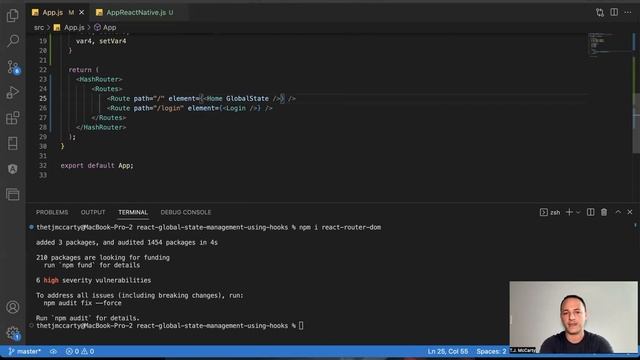Click the webcam video overlay
640x360 pixels.
(573, 317)
